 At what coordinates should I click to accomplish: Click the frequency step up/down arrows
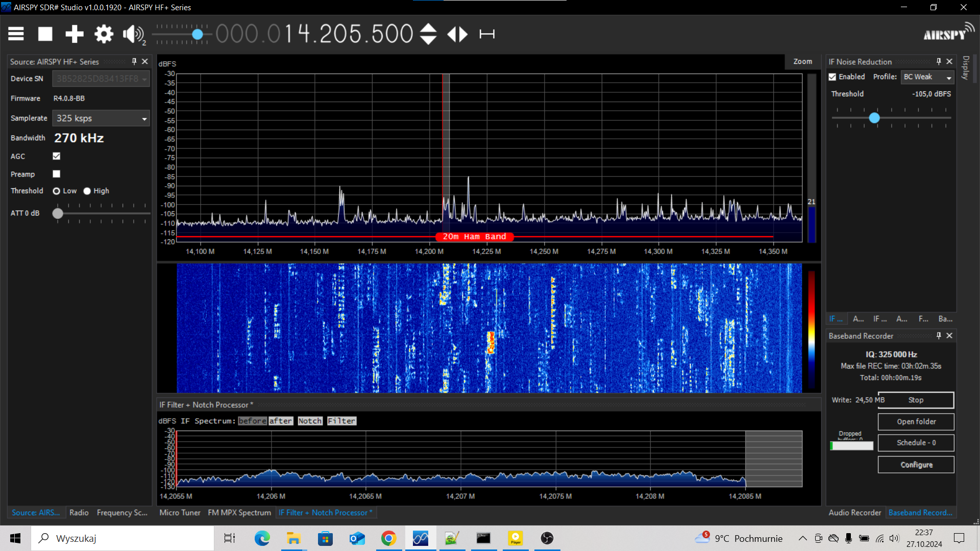click(428, 34)
